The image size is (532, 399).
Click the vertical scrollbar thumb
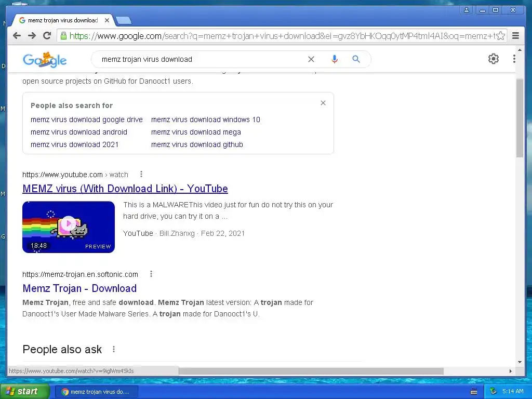[520, 118]
